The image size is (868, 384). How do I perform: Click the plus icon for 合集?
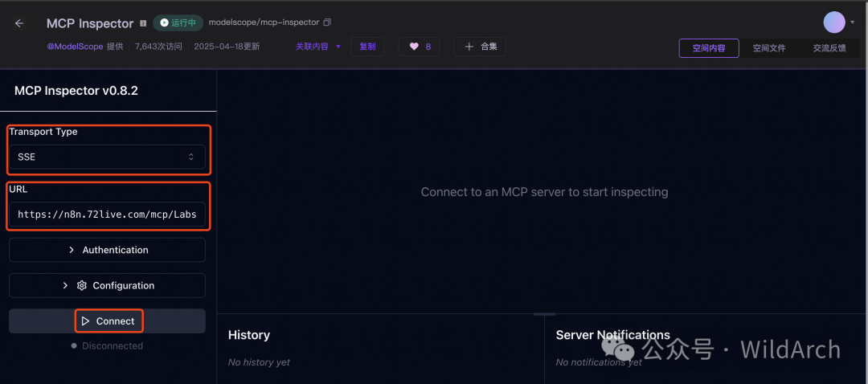pyautogui.click(x=469, y=47)
